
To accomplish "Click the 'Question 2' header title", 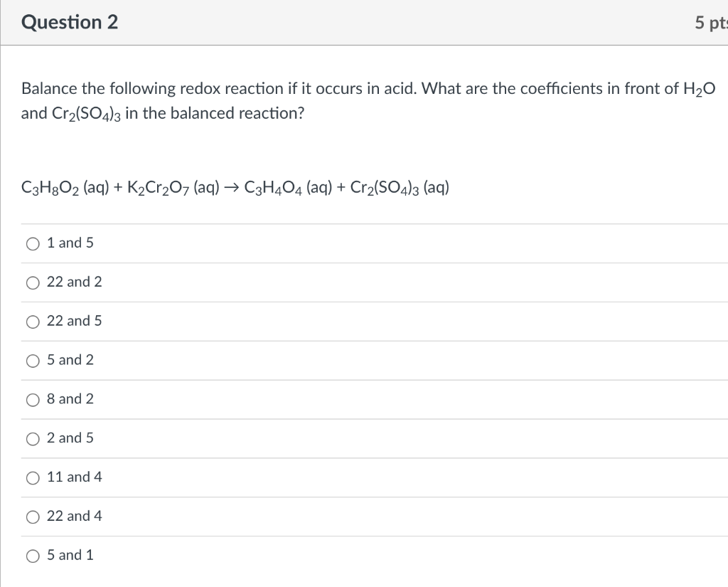I will click(70, 22).
